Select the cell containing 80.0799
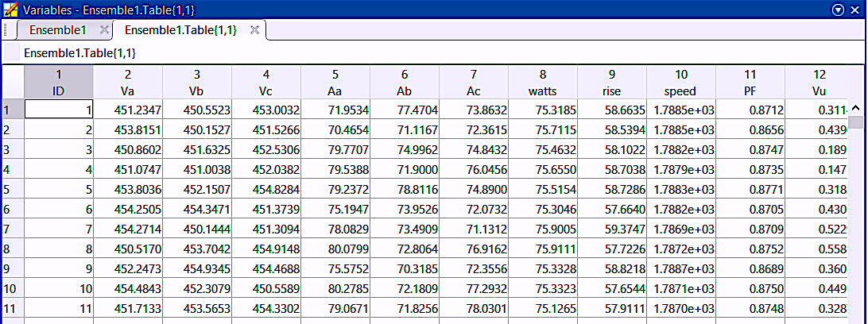868x324 pixels. pyautogui.click(x=335, y=249)
